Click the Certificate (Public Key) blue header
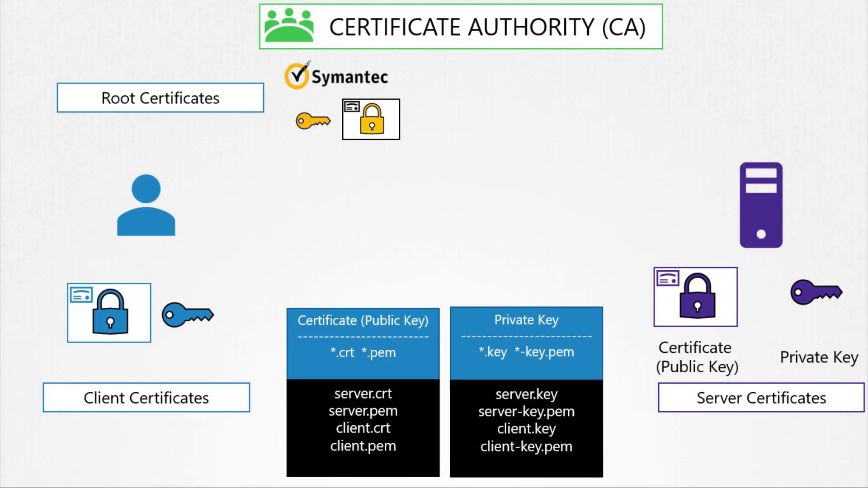The height and width of the screenshot is (488, 868). tap(363, 320)
